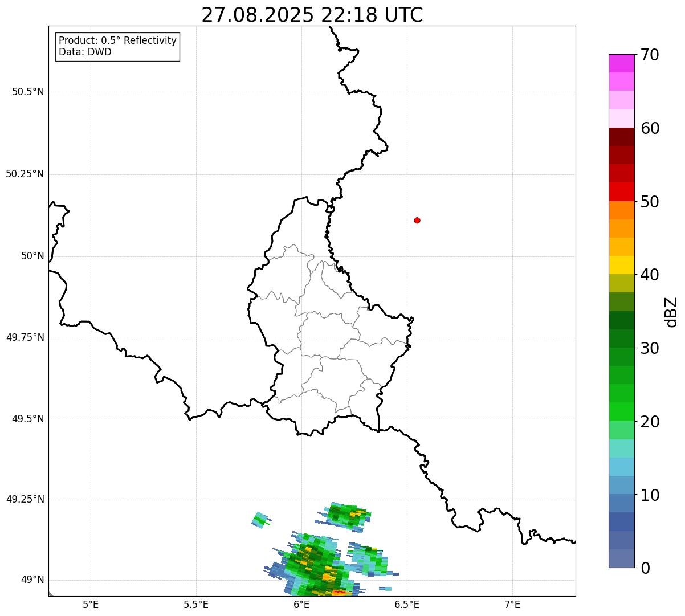Screen dimensions: 685x616
Task: Click the 7°E longitude label
Action: pyautogui.click(x=512, y=604)
